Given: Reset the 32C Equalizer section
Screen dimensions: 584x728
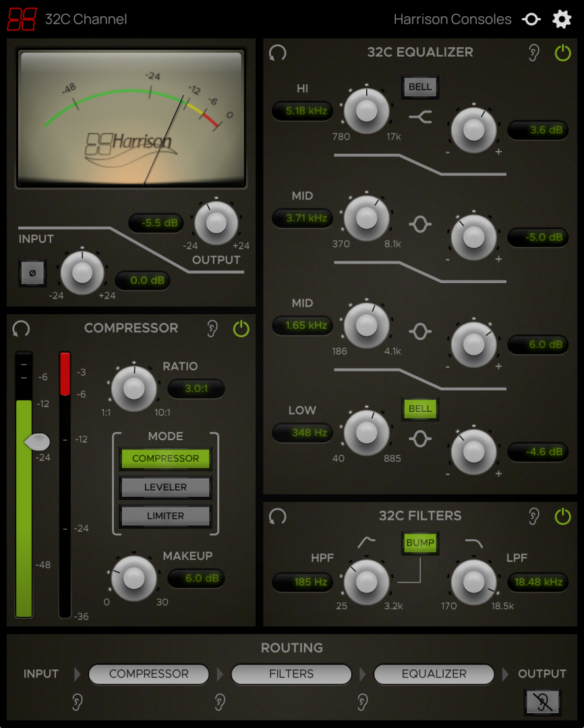Looking at the screenshot, I should coord(277,53).
